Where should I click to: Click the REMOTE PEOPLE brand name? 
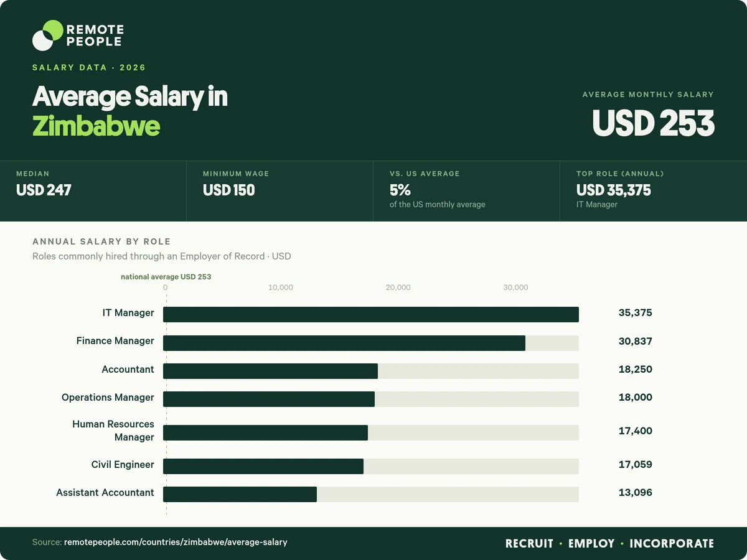tap(95, 35)
